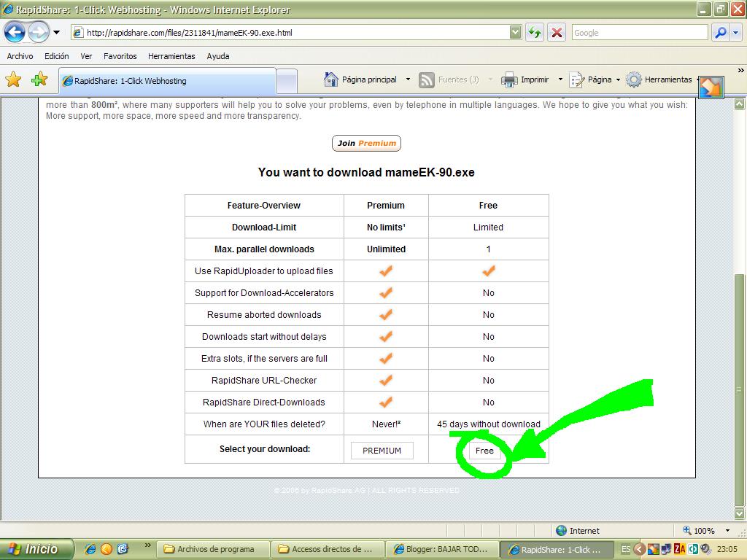This screenshot has width=747, height=560.
Task: Click the '45 days without download' cell
Action: (x=489, y=424)
